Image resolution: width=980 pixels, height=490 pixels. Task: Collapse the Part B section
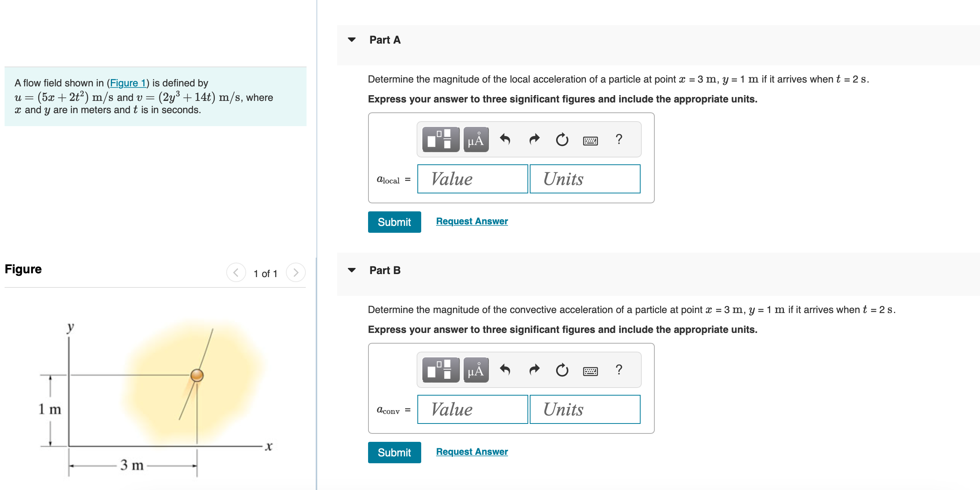tap(352, 270)
